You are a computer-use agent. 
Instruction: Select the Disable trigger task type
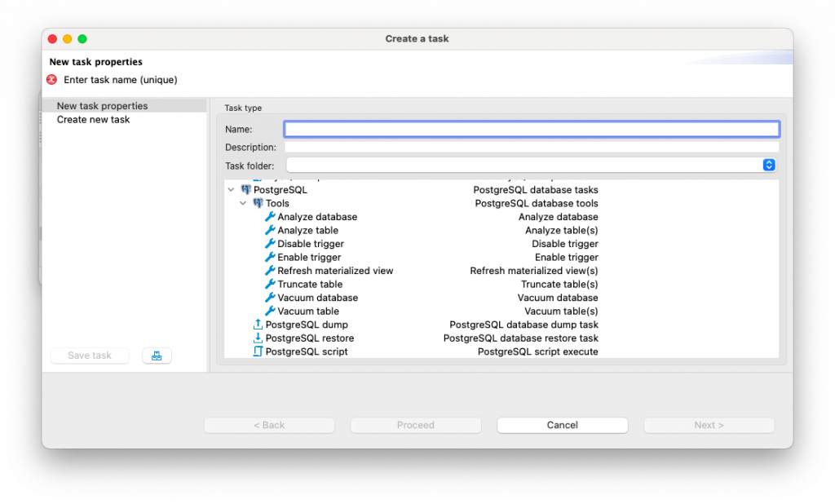coord(311,244)
